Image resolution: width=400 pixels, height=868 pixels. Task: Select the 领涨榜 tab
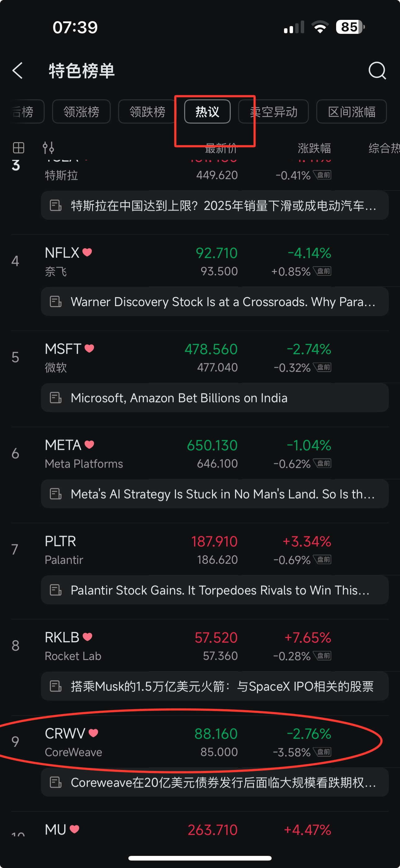pos(82,111)
